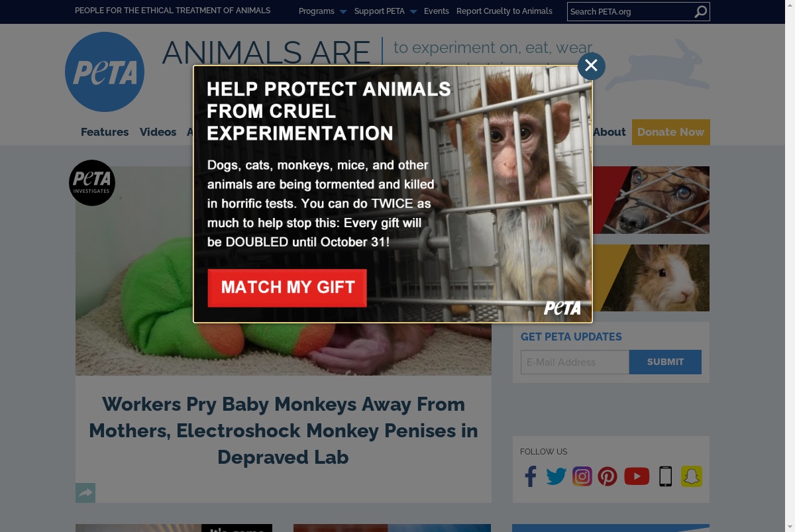The height and width of the screenshot is (532, 795).
Task: Open PETA's Twitter icon
Action: (556, 476)
